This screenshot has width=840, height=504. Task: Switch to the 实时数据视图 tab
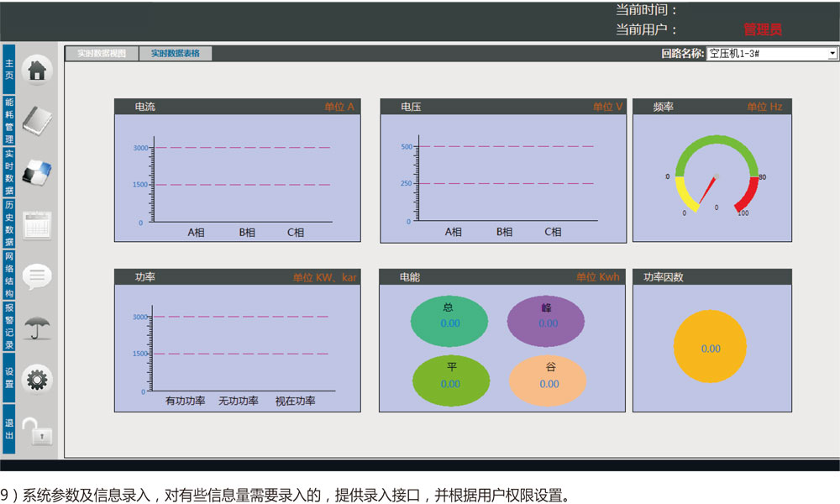[102, 54]
